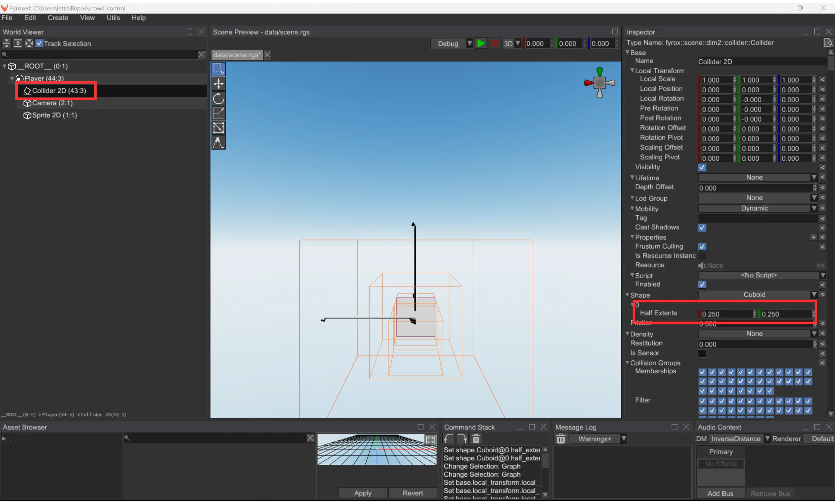Activate the Rotate tool in scene toolbar
The height and width of the screenshot is (504, 835).
click(x=219, y=99)
